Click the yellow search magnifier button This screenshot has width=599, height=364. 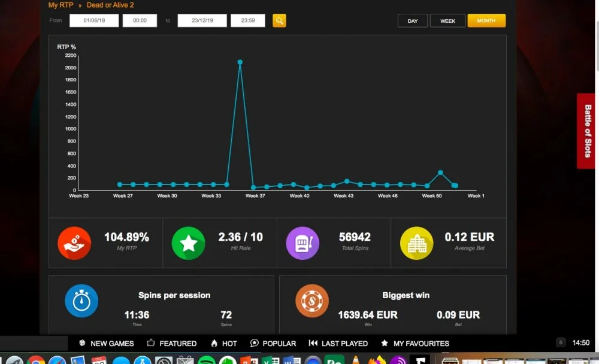279,20
